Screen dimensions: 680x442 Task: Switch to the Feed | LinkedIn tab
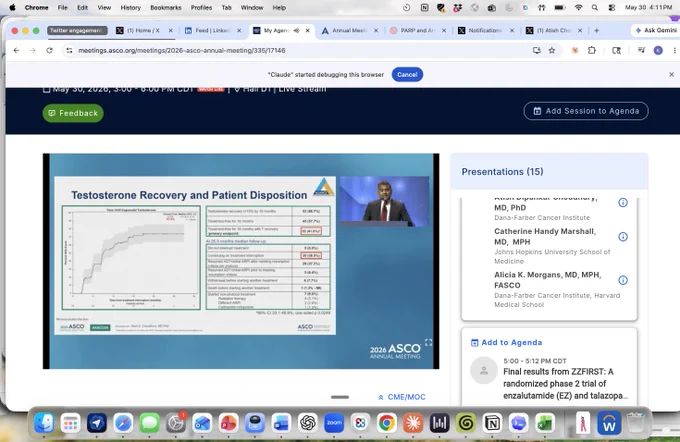[212, 30]
